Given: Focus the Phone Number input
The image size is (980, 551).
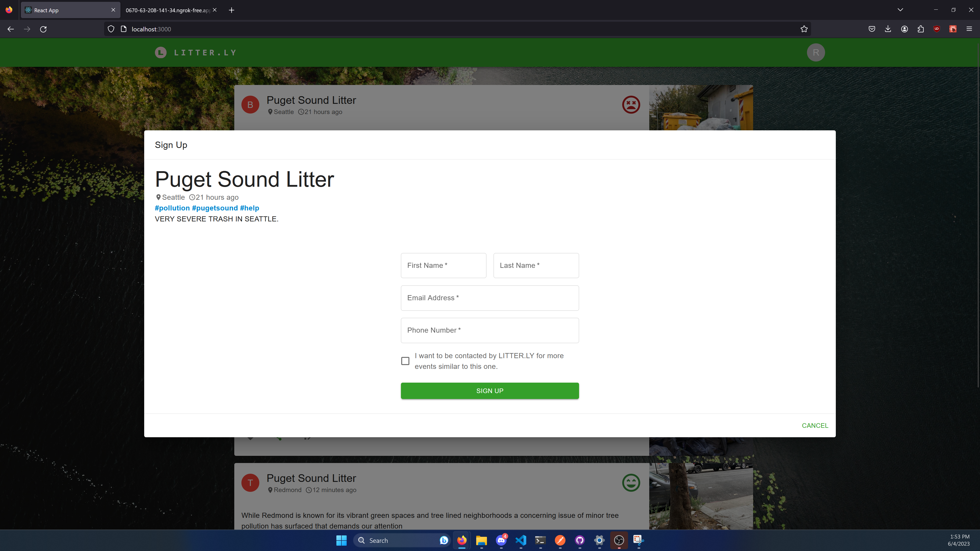Looking at the screenshot, I should 490,330.
